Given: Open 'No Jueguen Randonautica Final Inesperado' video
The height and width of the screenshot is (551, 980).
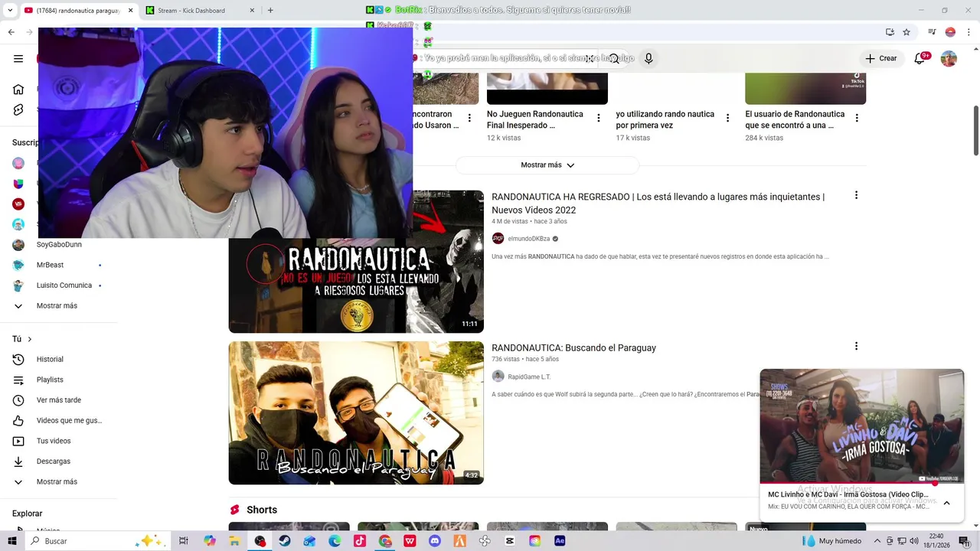Looking at the screenshot, I should 535,119.
